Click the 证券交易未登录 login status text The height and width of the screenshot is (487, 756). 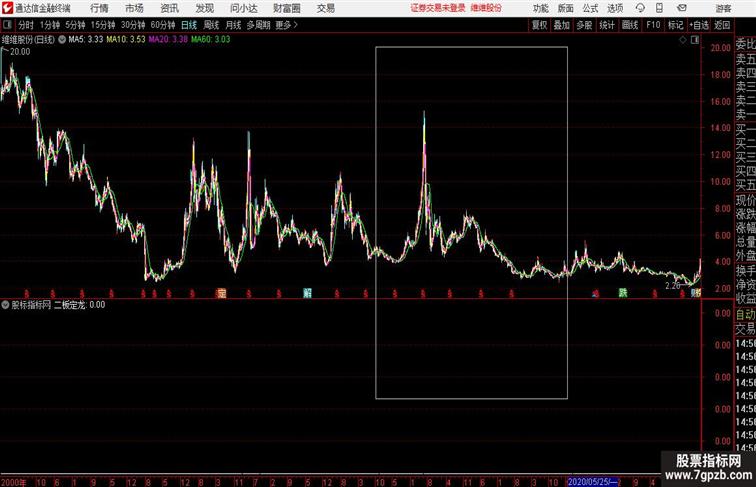pyautogui.click(x=438, y=8)
